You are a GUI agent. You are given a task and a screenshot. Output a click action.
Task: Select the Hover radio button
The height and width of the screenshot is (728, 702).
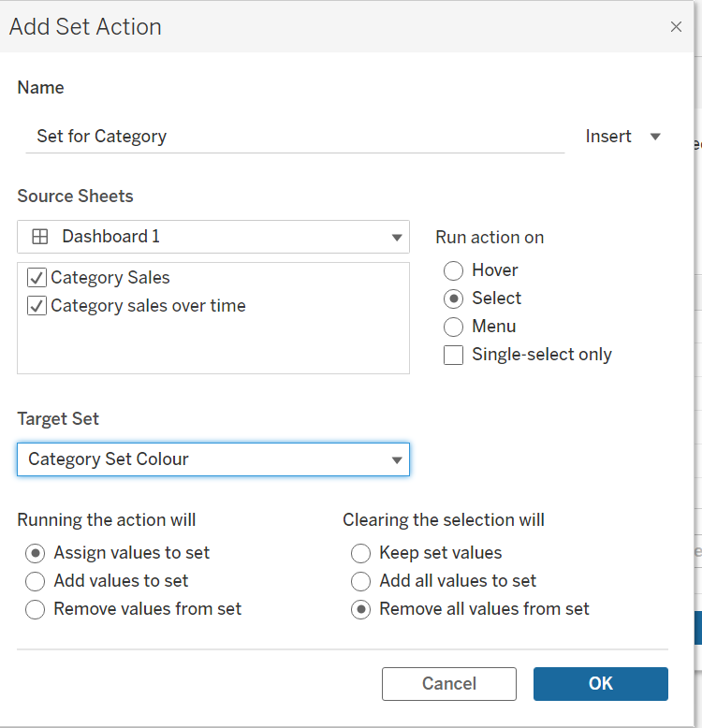[453, 270]
